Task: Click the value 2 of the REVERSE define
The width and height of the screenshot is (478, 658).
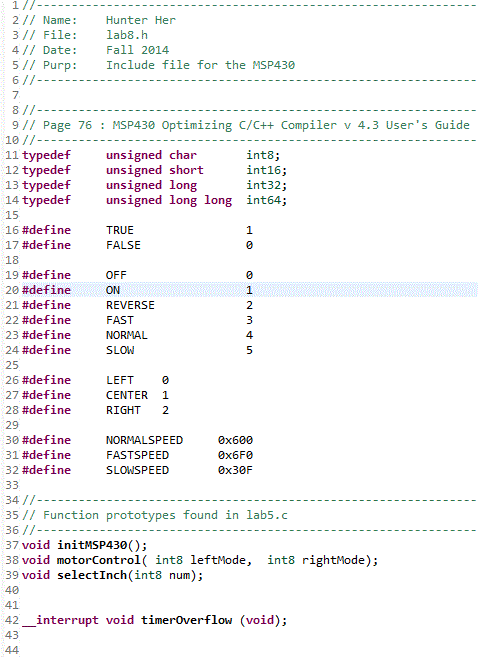Action: [x=249, y=305]
